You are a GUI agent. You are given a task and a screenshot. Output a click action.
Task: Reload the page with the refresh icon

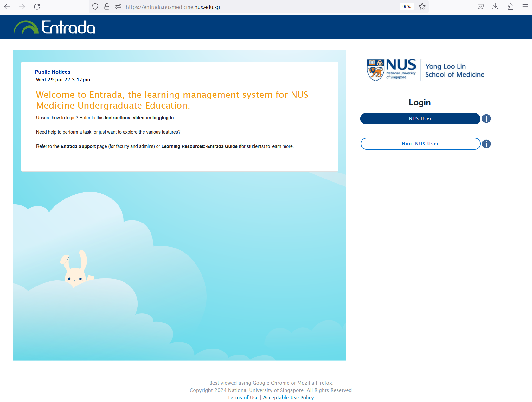click(x=37, y=7)
